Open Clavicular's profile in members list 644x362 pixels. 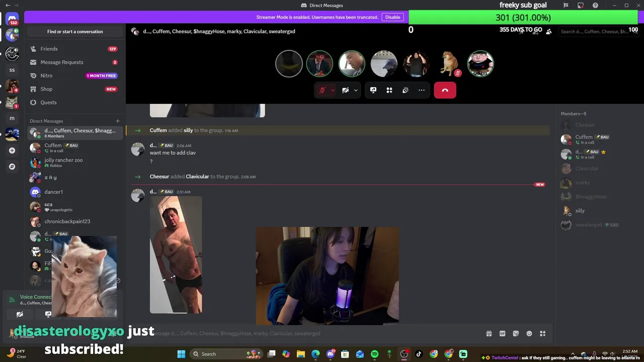tap(599, 168)
